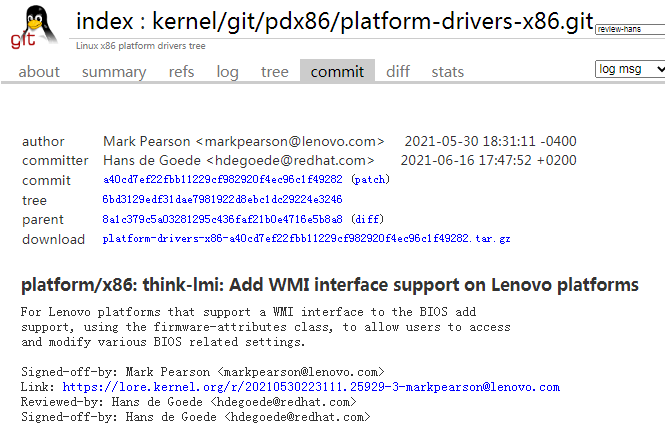Click author name Mark Pearson text

point(147,141)
